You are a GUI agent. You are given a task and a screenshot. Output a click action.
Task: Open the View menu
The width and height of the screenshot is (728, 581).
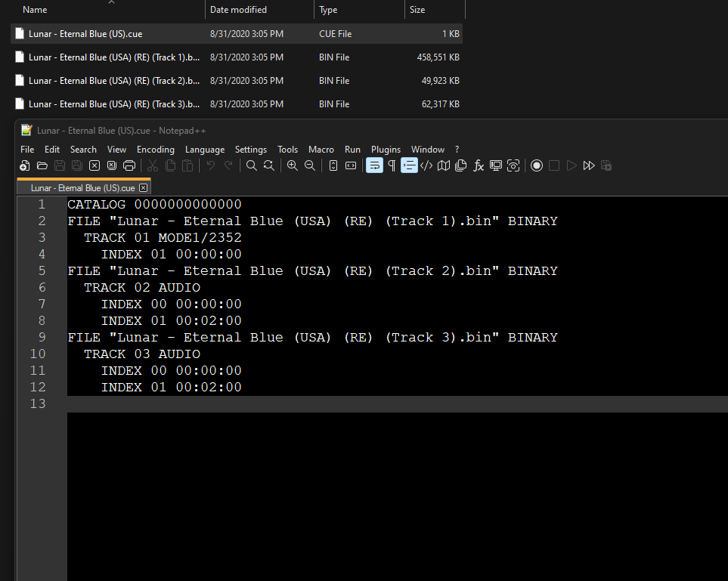116,150
